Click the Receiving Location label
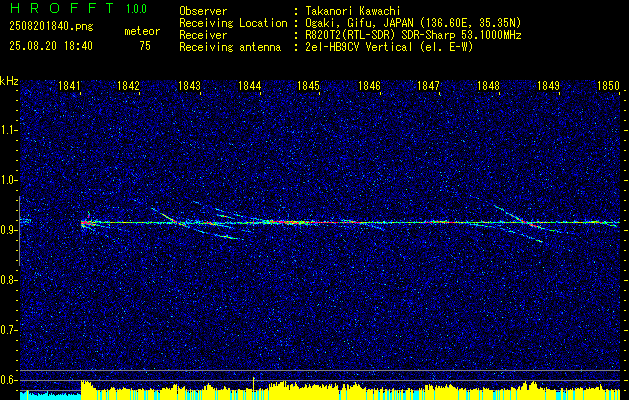This screenshot has height=400, width=629. click(233, 24)
